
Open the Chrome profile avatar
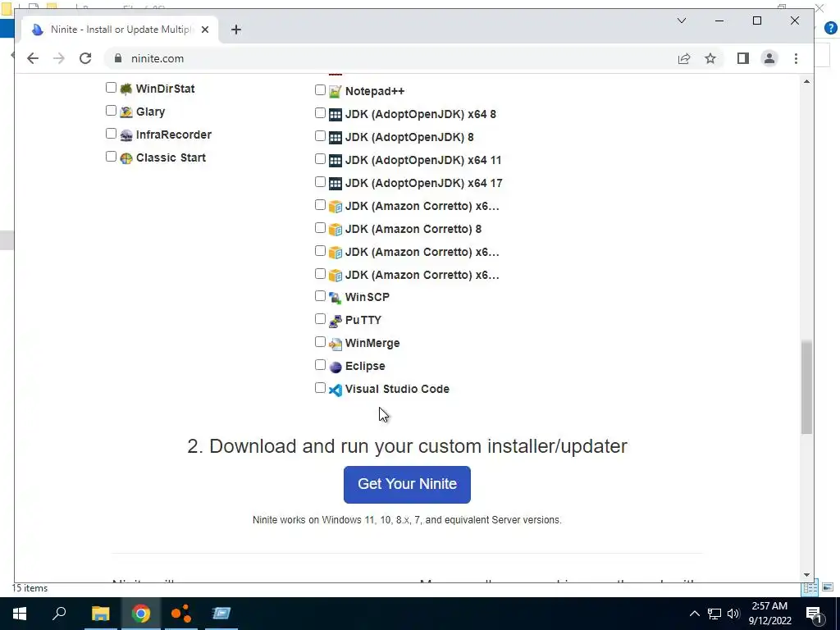769,58
